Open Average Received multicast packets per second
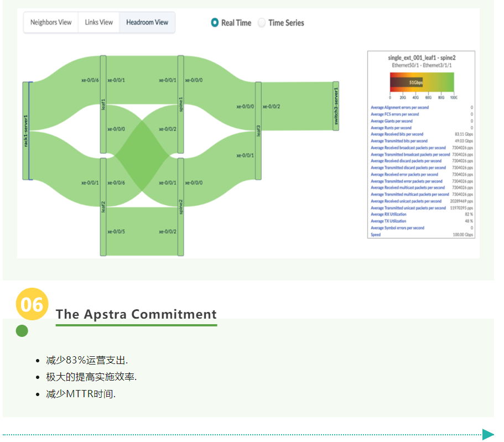Viewport: 504px width, 442px height. [408, 188]
